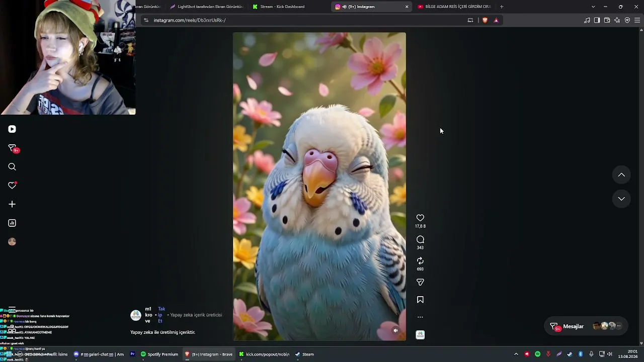Open Spotify Premium from the taskbar

(160, 354)
